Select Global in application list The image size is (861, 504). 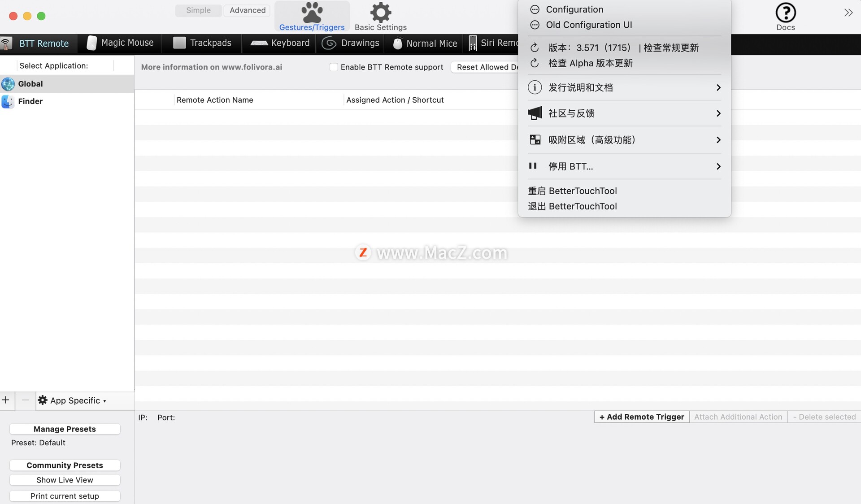67,84
